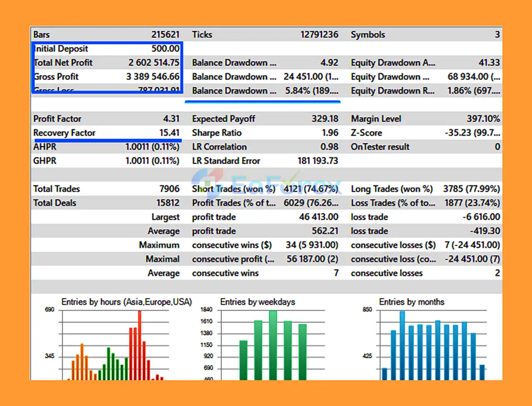
Task: Click the Sharpe Ratio value 1.96
Action: coord(330,133)
